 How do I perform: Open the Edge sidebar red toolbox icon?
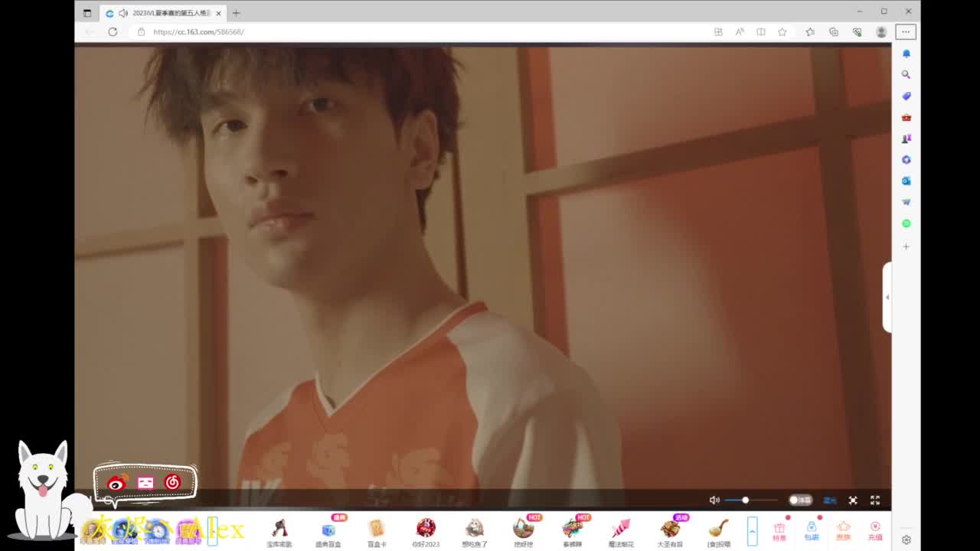click(906, 117)
